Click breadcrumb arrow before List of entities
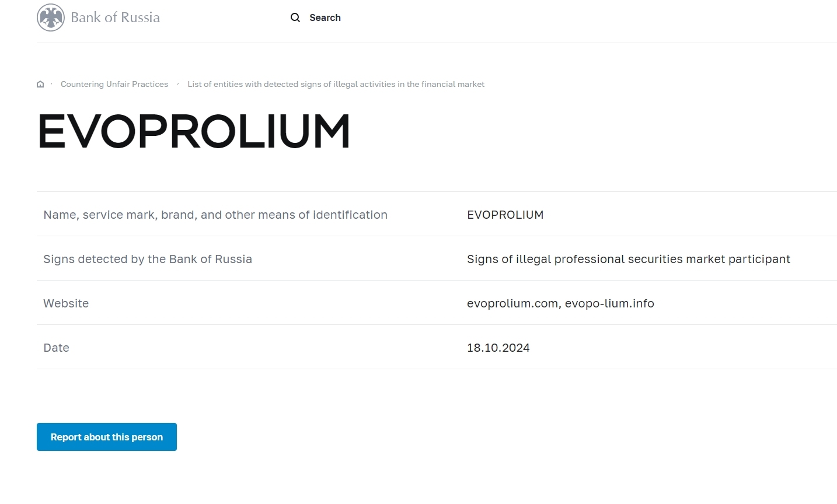This screenshot has width=837, height=504. click(x=178, y=84)
